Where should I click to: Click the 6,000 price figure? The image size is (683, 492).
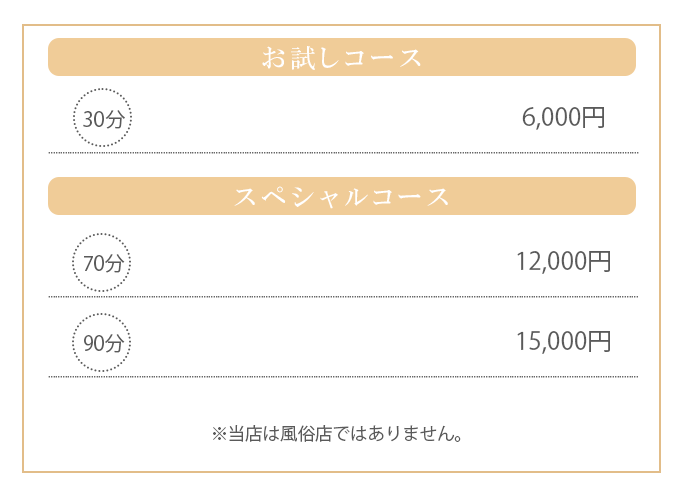click(x=551, y=118)
